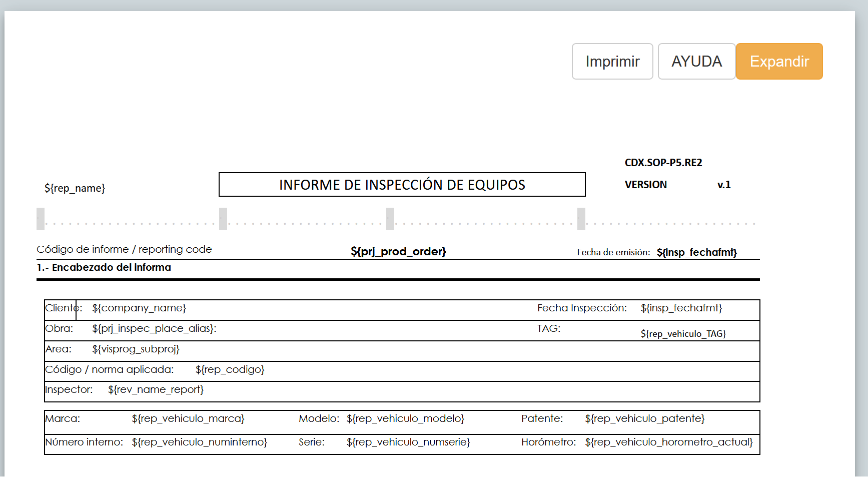Click the INFORME DE INSPECCIÓN DE EQUIPOS title box

click(402, 185)
